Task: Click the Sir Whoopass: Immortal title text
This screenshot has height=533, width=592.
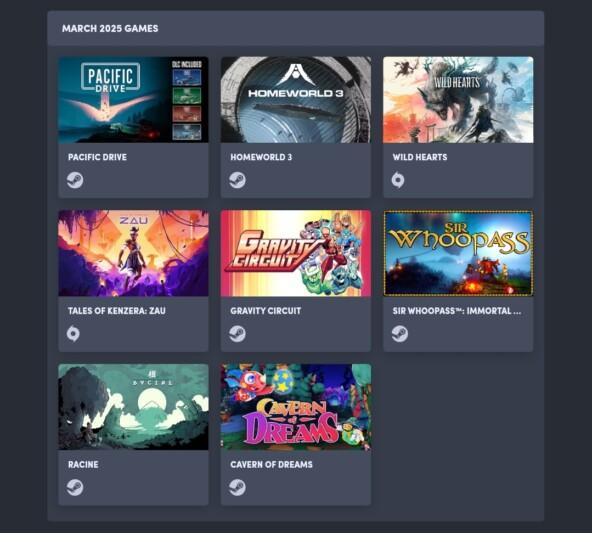Action: click(x=457, y=311)
